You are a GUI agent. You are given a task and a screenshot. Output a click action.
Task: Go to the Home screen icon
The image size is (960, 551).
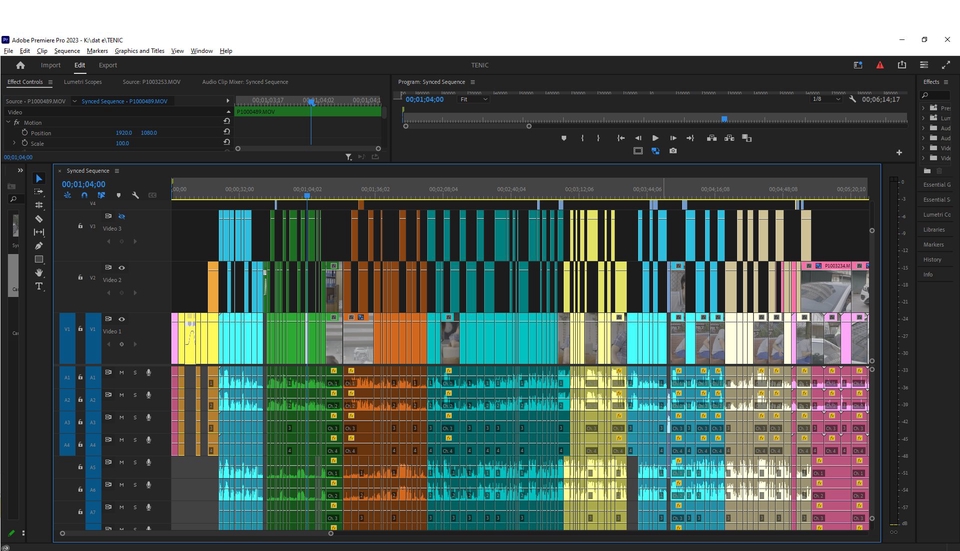tap(20, 65)
